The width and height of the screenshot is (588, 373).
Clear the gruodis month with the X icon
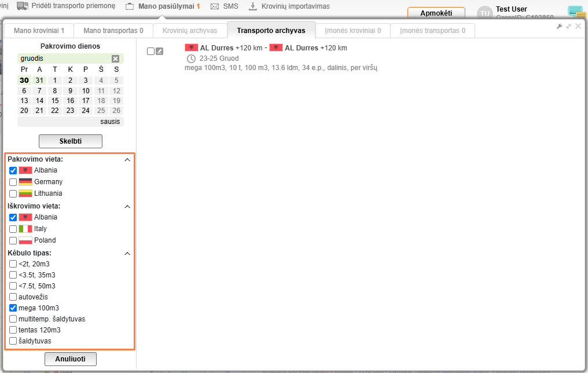click(x=115, y=58)
